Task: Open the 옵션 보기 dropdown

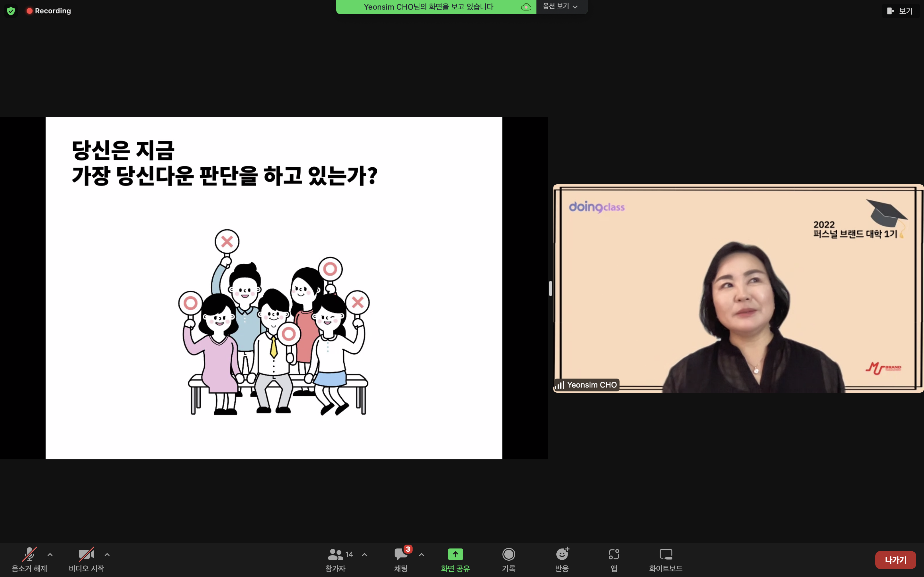Action: click(560, 6)
